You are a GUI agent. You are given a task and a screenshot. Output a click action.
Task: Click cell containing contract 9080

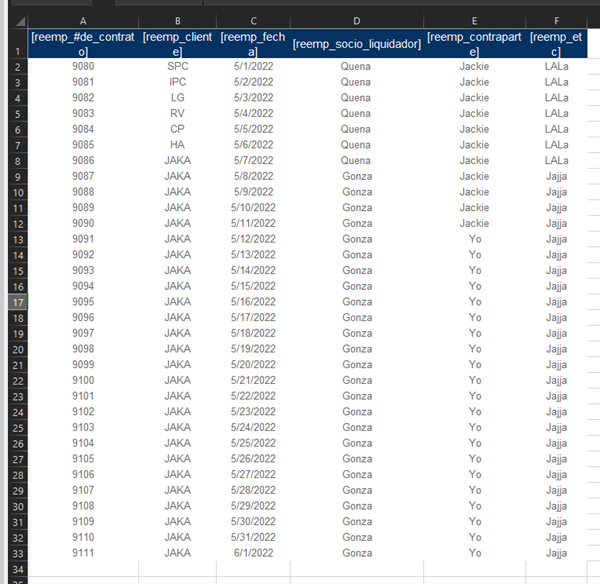pyautogui.click(x=83, y=66)
